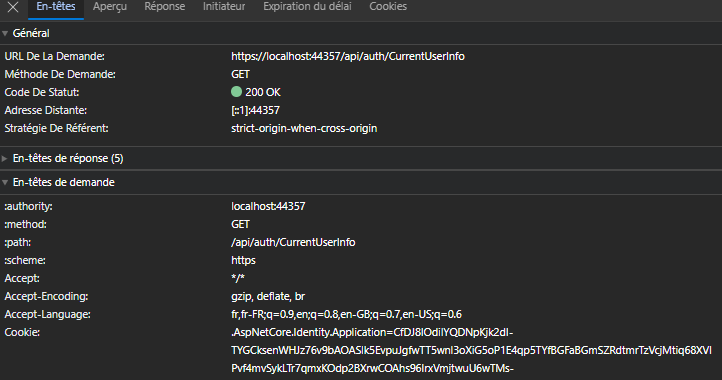Select the value gzip, deflate, br
Image resolution: width=722 pixels, height=380 pixels.
pyautogui.click(x=268, y=296)
